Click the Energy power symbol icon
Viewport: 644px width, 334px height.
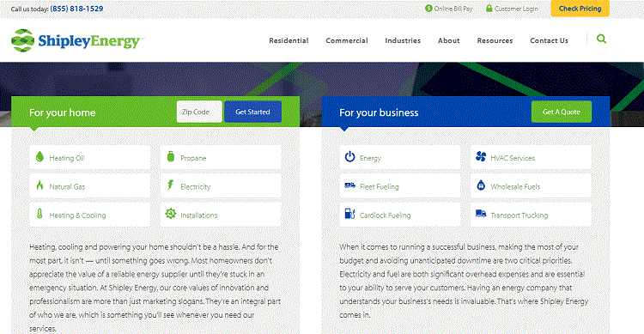350,156
